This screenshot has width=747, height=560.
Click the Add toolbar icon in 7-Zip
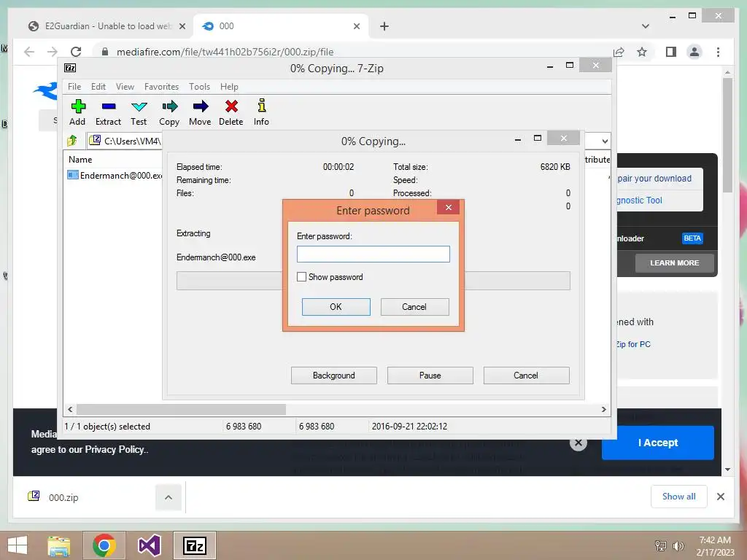(x=77, y=112)
